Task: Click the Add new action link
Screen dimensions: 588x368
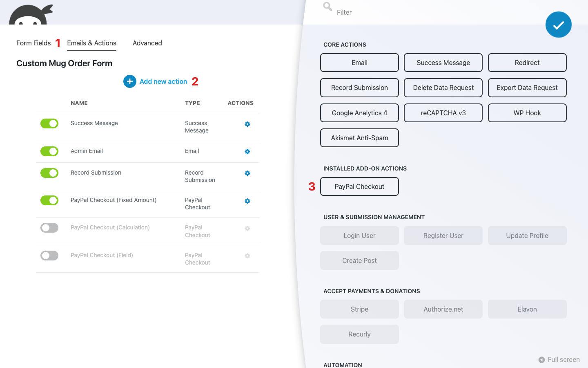Action: (163, 81)
